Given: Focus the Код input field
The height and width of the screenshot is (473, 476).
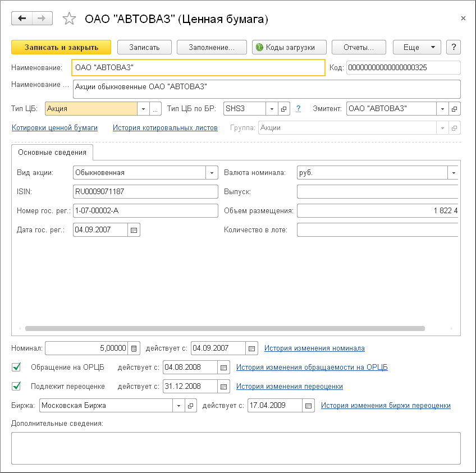Looking at the screenshot, I should click(x=404, y=68).
